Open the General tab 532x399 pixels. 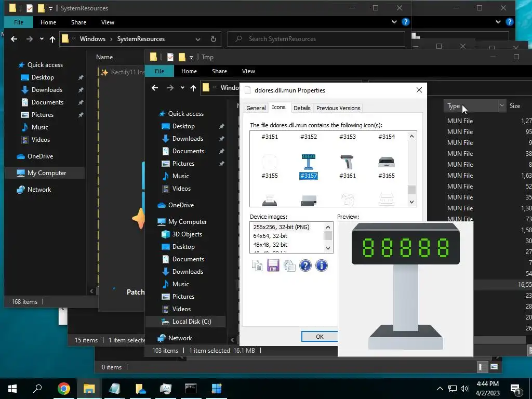click(256, 108)
